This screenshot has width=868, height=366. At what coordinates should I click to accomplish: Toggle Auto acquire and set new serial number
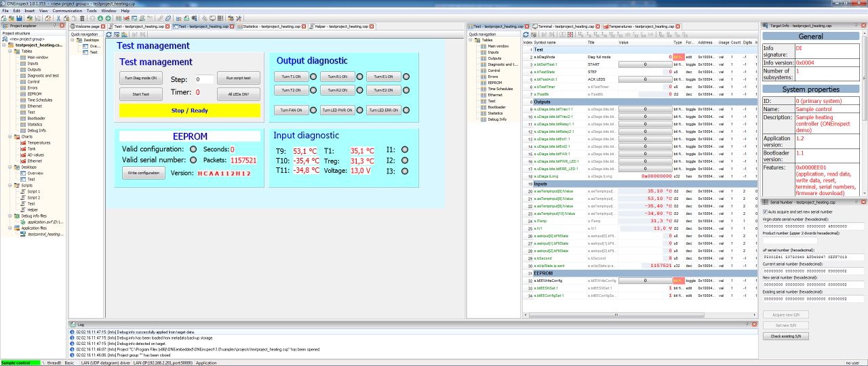766,211
